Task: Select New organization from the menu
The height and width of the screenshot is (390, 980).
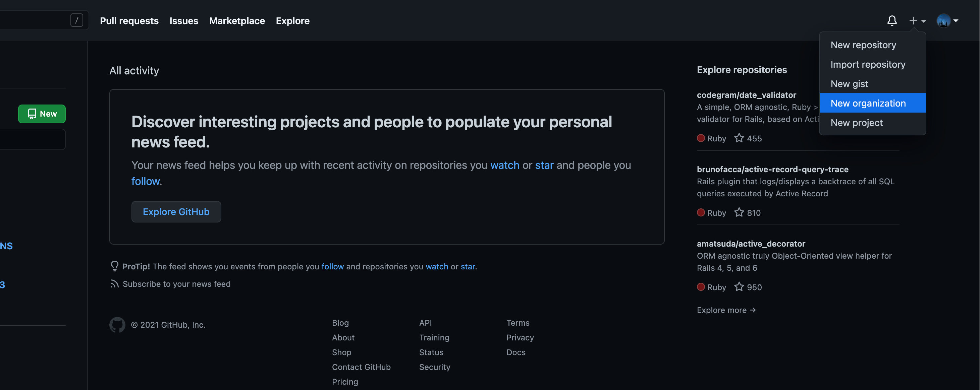Action: coord(868,103)
